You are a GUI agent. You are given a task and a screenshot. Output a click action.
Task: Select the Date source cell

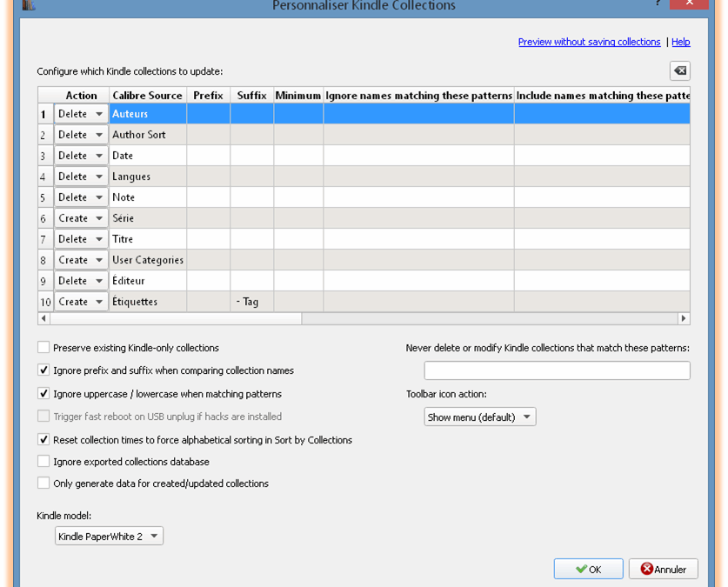(x=148, y=156)
